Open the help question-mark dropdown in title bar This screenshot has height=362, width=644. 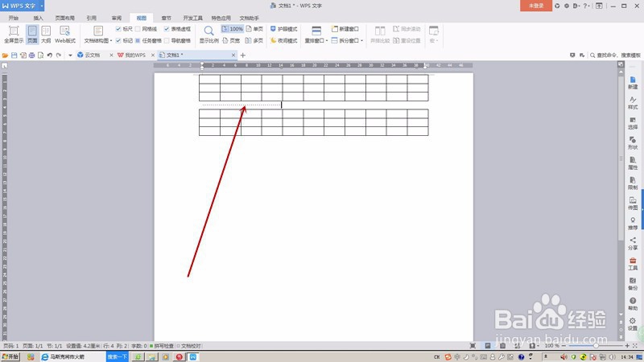point(587,6)
